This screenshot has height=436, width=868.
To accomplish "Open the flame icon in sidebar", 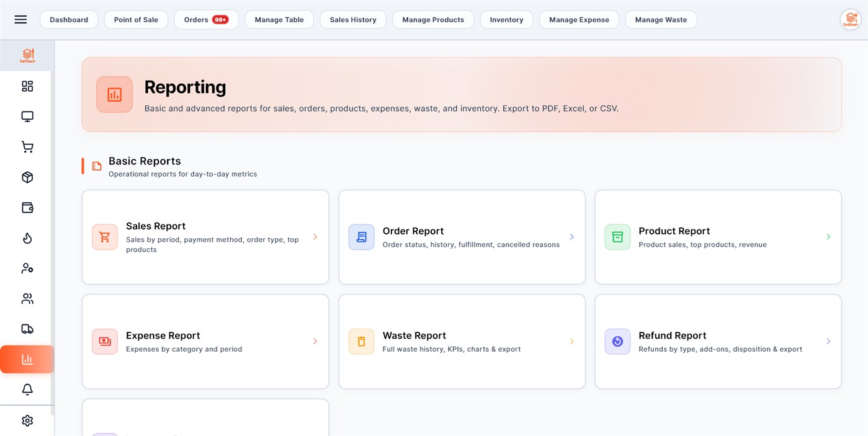I will point(27,238).
